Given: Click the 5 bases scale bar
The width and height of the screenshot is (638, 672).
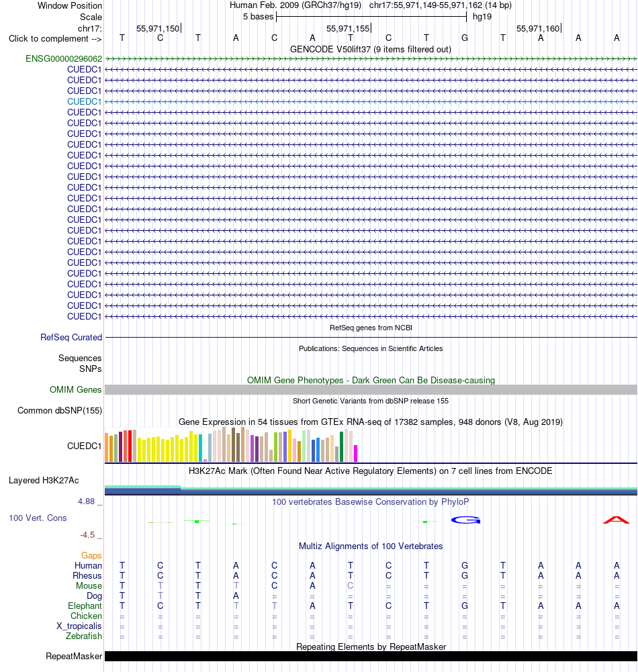Looking at the screenshot, I should tap(371, 17).
